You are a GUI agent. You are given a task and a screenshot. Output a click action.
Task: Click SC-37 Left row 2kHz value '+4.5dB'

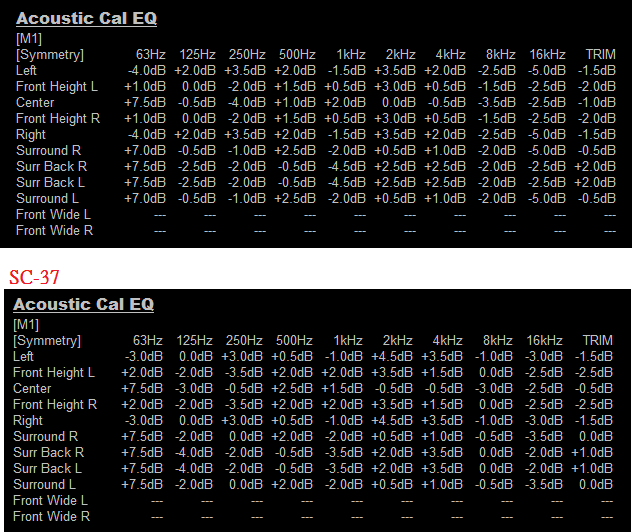pyautogui.click(x=392, y=357)
